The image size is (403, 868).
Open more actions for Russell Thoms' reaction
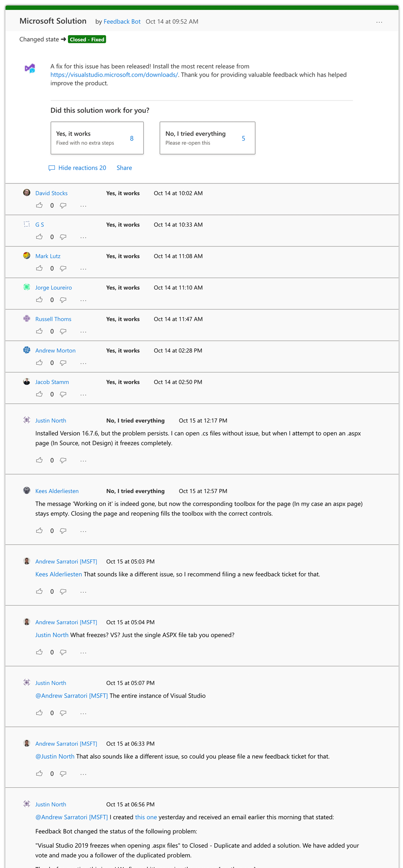(x=83, y=332)
